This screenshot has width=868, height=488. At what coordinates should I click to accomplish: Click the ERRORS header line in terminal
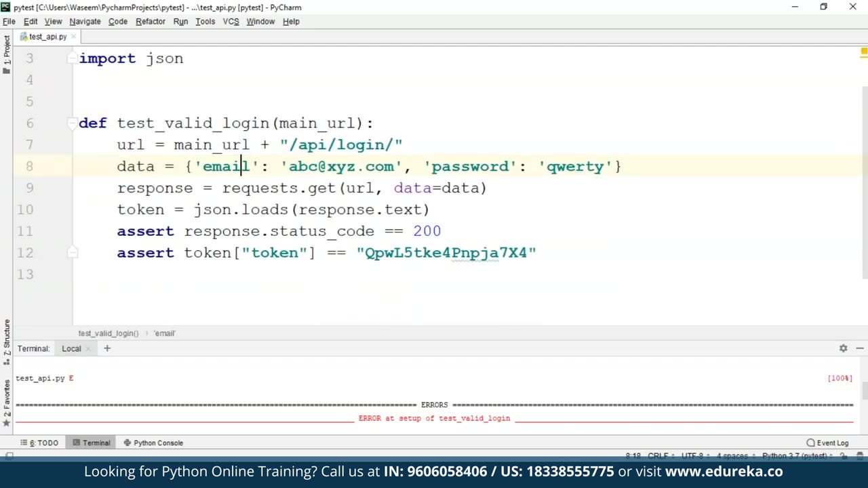(434, 405)
